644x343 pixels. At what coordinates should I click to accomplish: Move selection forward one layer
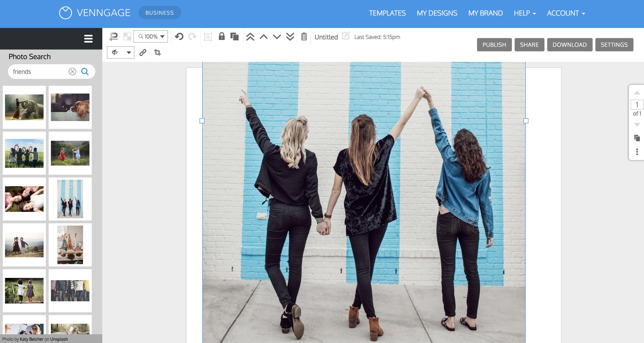click(x=264, y=37)
